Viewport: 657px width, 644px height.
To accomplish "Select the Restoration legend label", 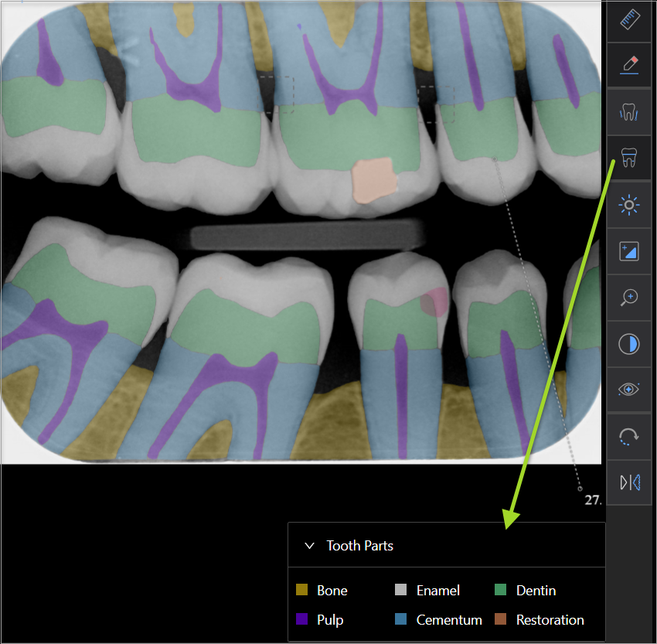I will (x=550, y=620).
